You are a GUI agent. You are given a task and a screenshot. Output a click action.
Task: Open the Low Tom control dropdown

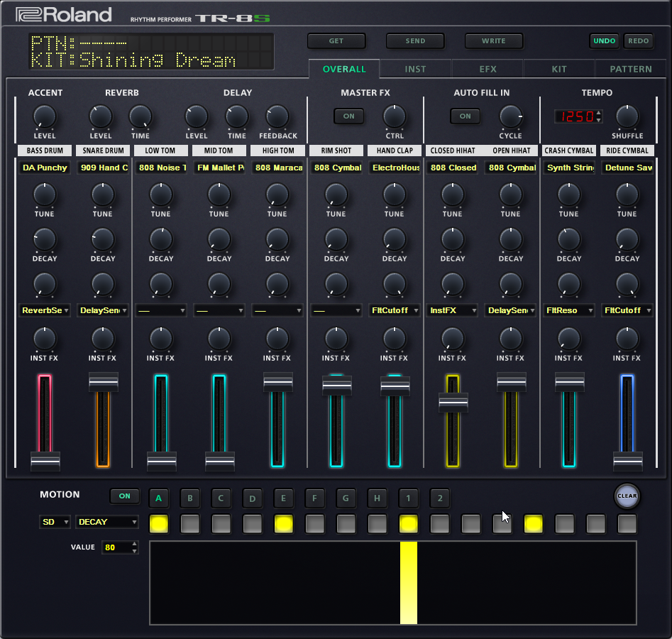pyautogui.click(x=161, y=310)
